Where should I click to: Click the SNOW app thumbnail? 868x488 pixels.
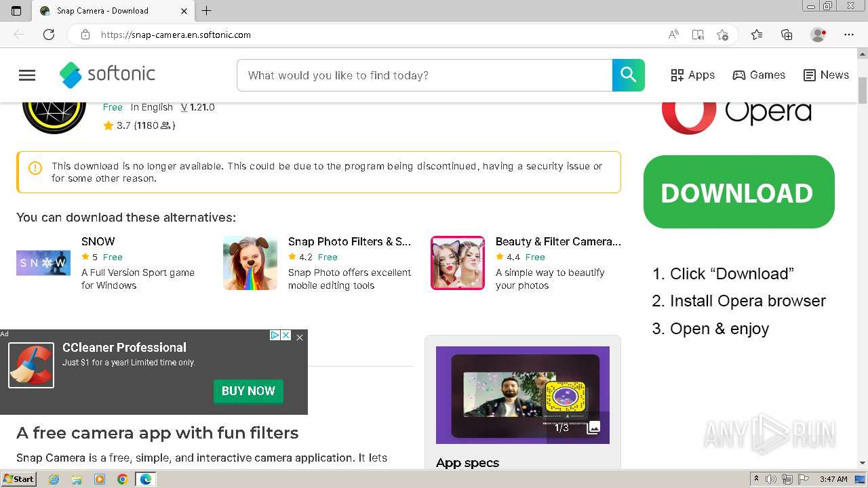click(x=43, y=262)
